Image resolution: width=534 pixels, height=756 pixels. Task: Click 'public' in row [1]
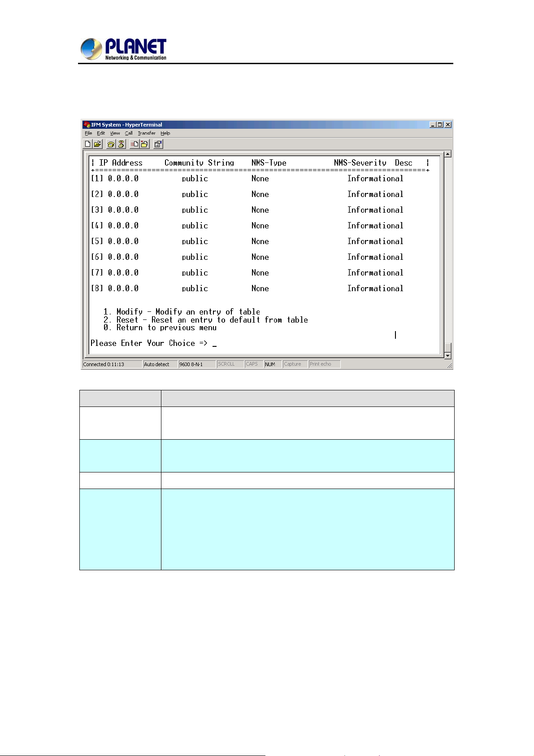tap(195, 179)
